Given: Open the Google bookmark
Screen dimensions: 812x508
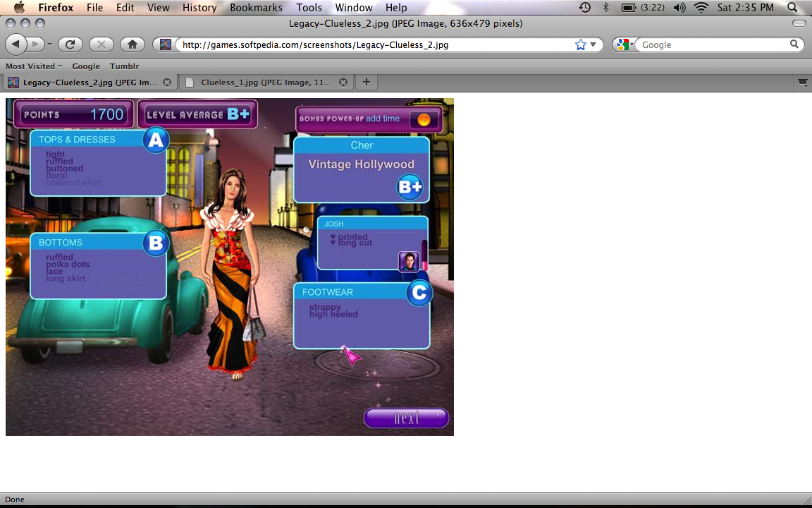Looking at the screenshot, I should click(86, 66).
